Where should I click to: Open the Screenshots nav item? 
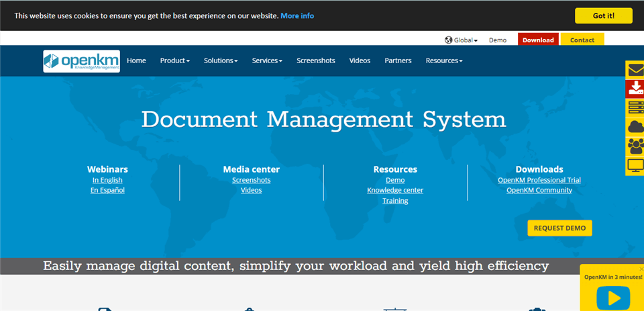tap(315, 60)
